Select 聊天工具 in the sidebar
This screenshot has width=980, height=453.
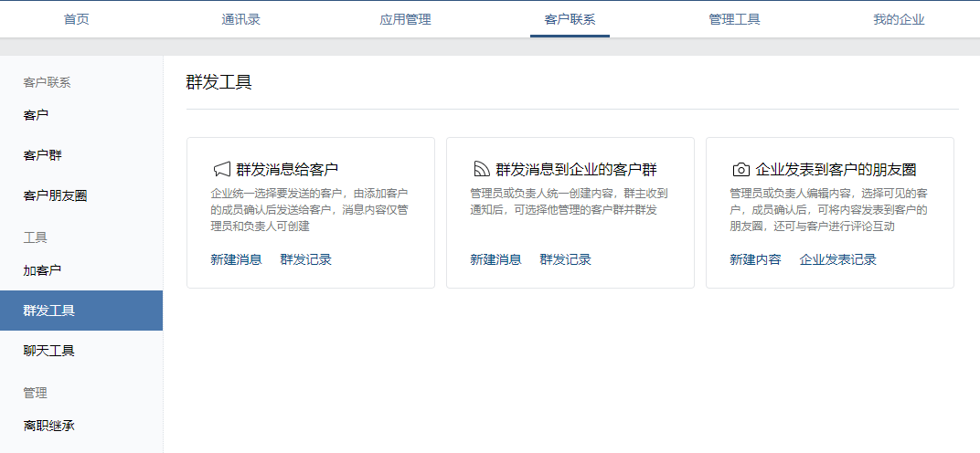point(48,351)
